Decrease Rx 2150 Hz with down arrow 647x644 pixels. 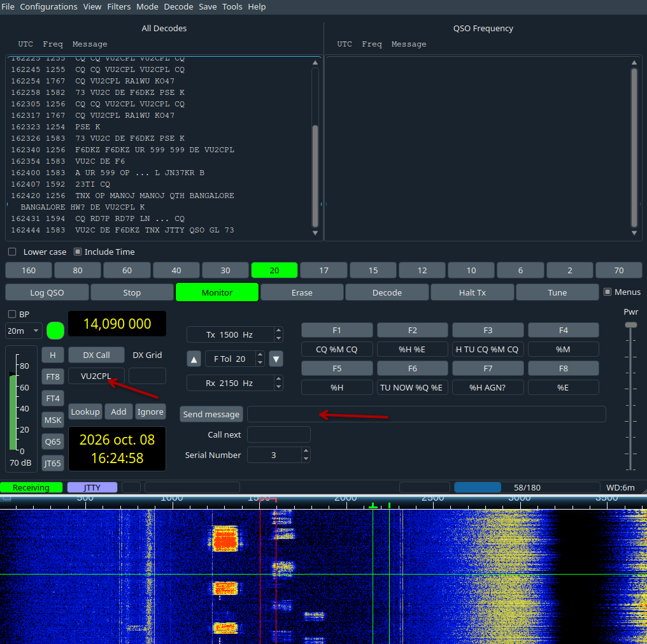(x=278, y=387)
